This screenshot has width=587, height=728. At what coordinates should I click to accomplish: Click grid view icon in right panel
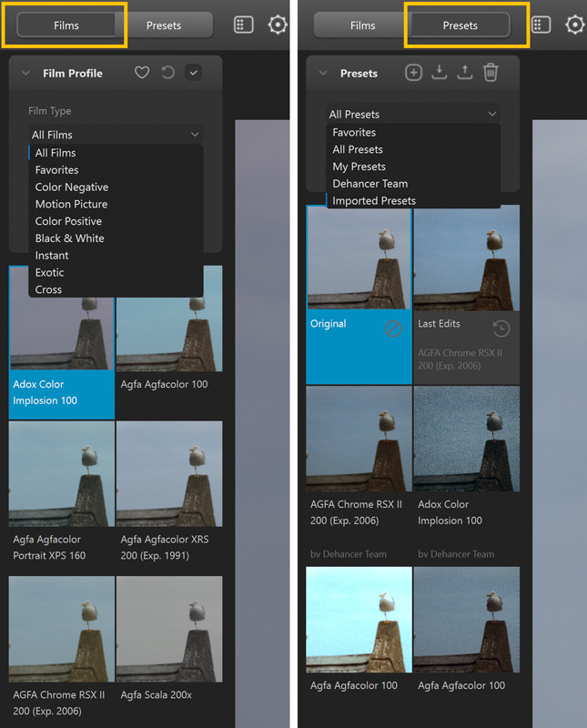click(x=541, y=25)
